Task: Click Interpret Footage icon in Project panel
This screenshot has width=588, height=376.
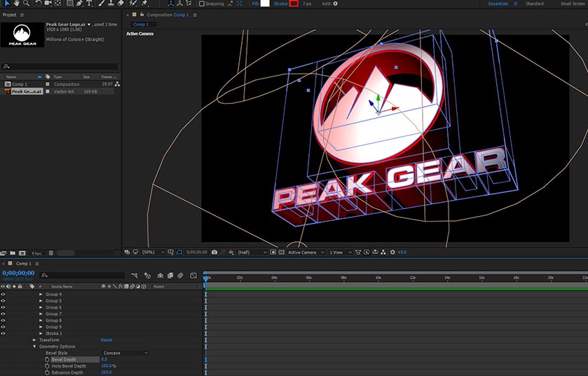Action: point(4,253)
